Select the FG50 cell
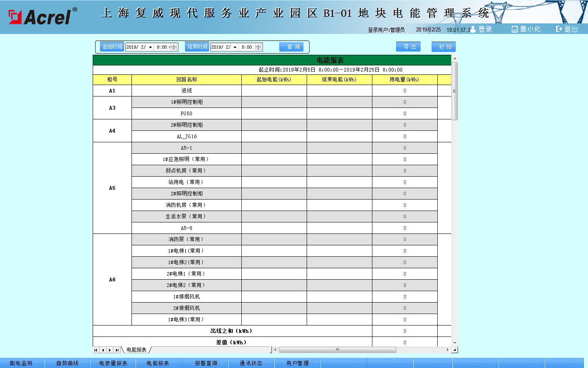 187,114
